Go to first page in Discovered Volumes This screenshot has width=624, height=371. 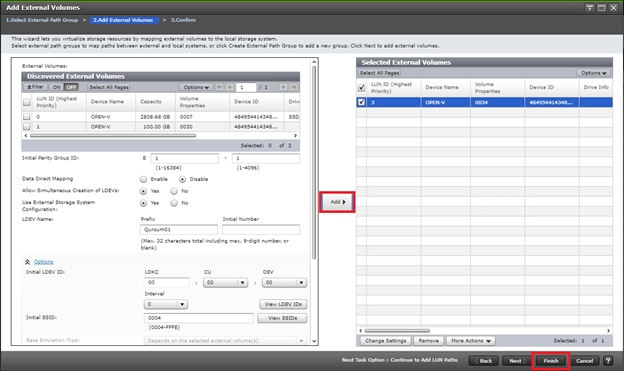pos(219,87)
